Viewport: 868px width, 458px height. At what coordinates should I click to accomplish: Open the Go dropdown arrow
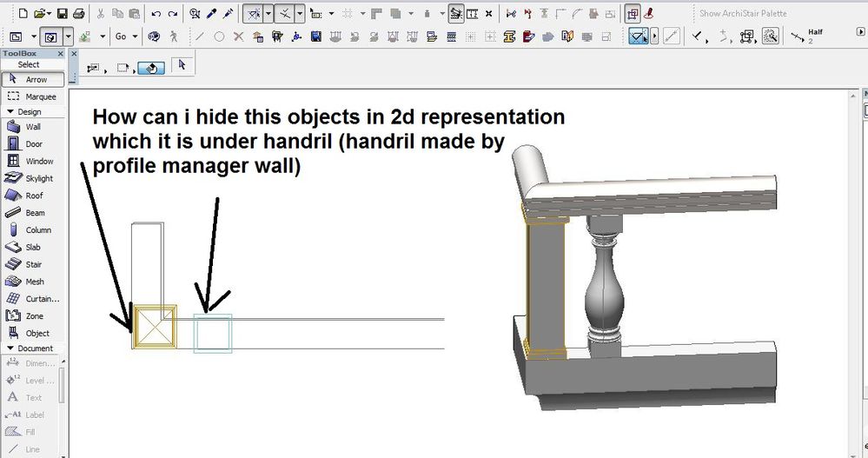[x=135, y=37]
